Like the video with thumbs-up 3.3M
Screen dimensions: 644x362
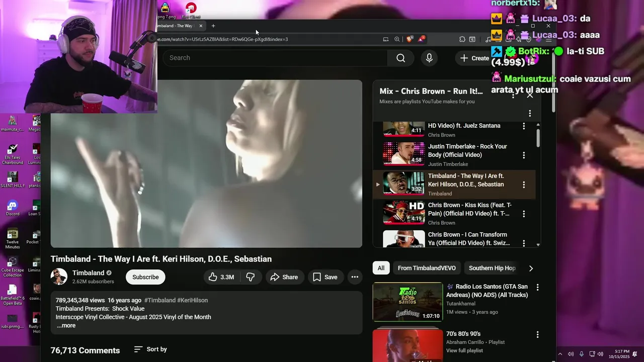pos(221,277)
